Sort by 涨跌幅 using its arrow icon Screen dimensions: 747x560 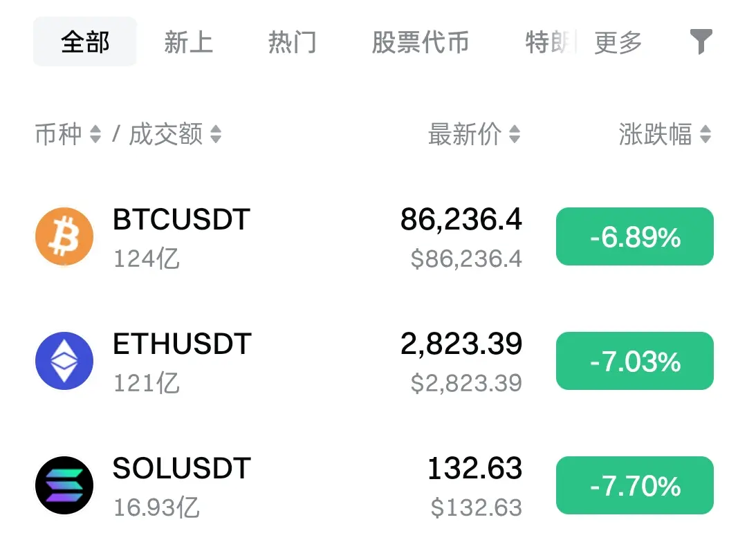(x=705, y=134)
